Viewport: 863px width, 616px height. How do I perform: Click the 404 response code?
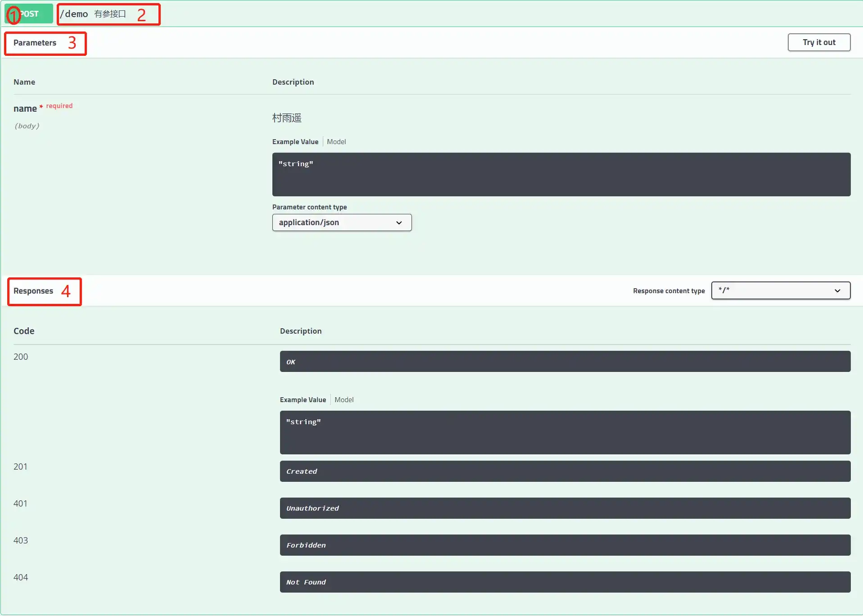21,577
